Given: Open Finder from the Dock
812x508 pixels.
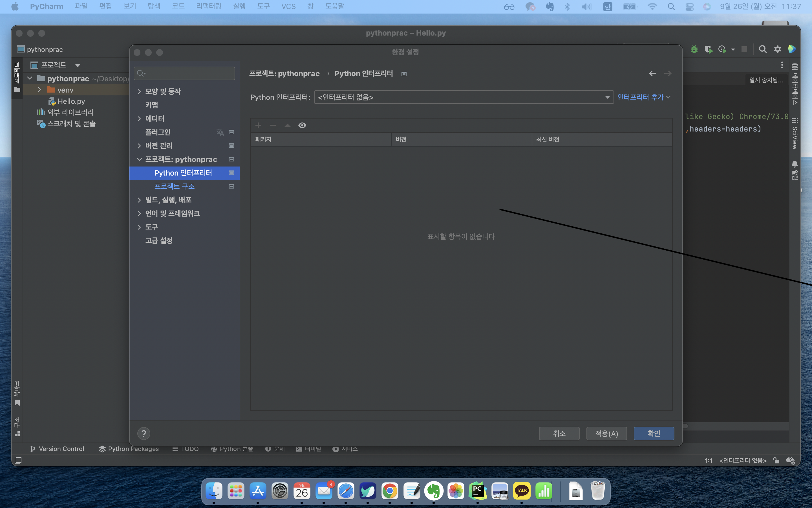Looking at the screenshot, I should coord(214,491).
